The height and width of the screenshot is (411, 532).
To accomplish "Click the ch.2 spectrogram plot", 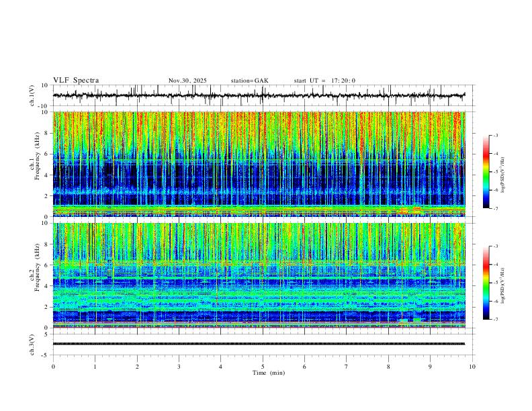I will [259, 275].
